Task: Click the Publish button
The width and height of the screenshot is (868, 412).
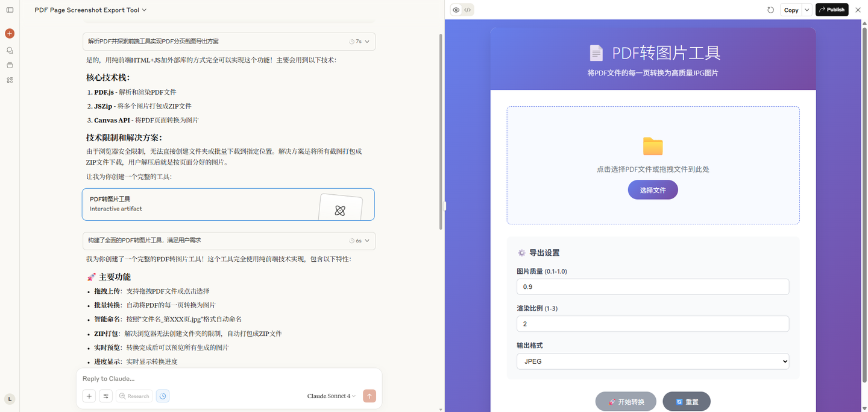Action: [832, 10]
